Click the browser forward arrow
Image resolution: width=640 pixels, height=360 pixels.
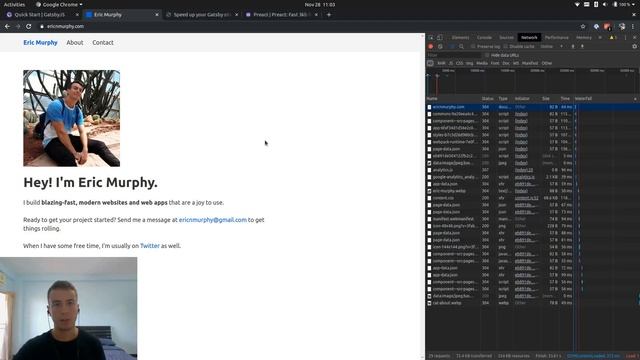click(x=18, y=26)
